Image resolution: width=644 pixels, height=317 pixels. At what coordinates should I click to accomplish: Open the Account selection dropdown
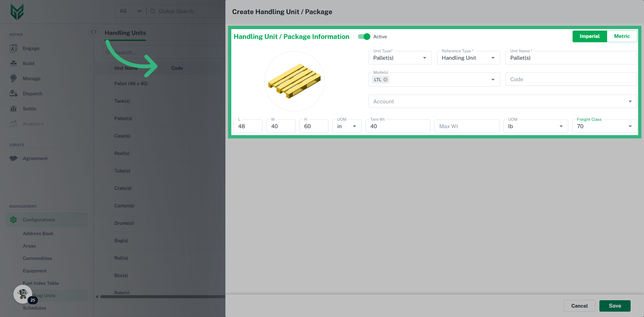coord(630,101)
